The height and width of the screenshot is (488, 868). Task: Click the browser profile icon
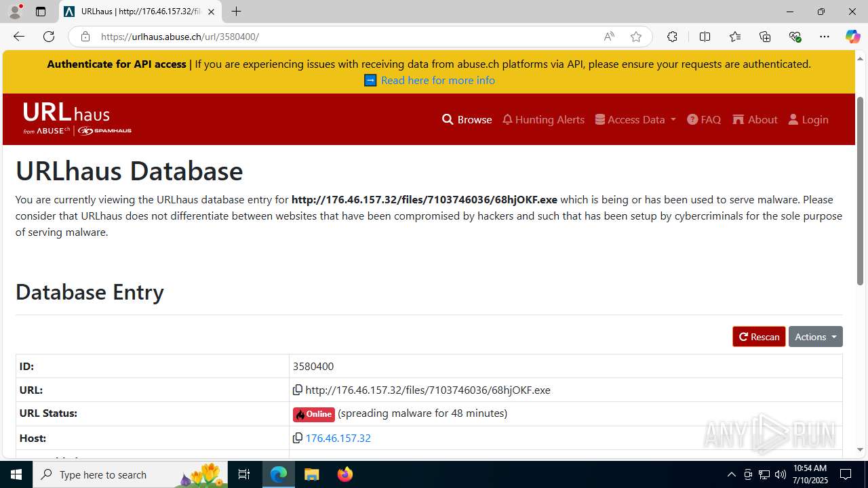15,12
